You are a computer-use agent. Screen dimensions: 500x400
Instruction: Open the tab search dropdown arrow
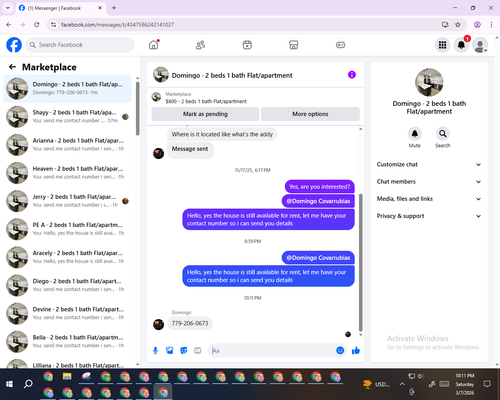point(8,8)
